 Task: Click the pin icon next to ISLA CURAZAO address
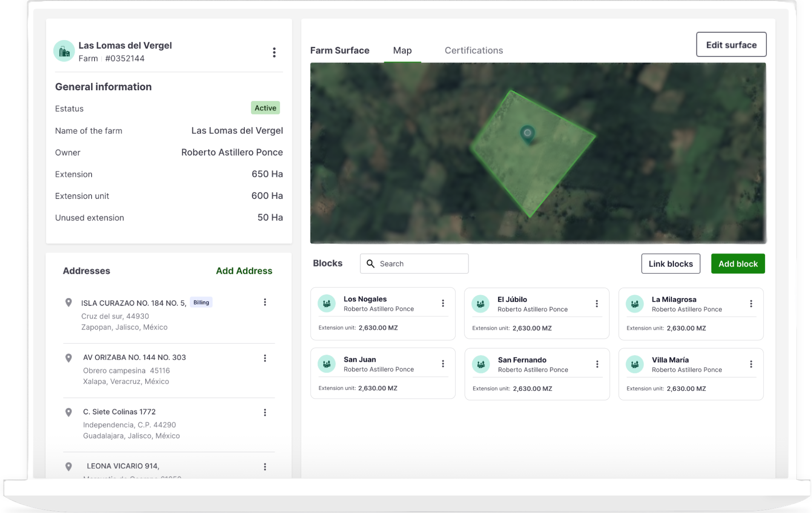69,303
